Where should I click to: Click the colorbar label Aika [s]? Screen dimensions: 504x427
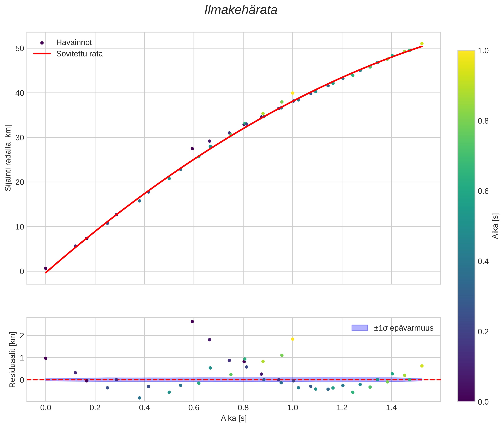click(x=495, y=226)
